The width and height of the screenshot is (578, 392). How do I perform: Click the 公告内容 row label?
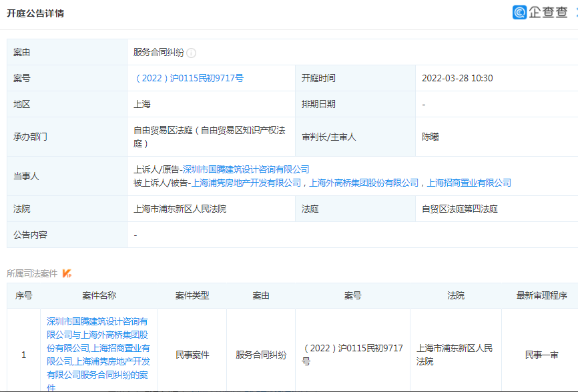(x=30, y=235)
